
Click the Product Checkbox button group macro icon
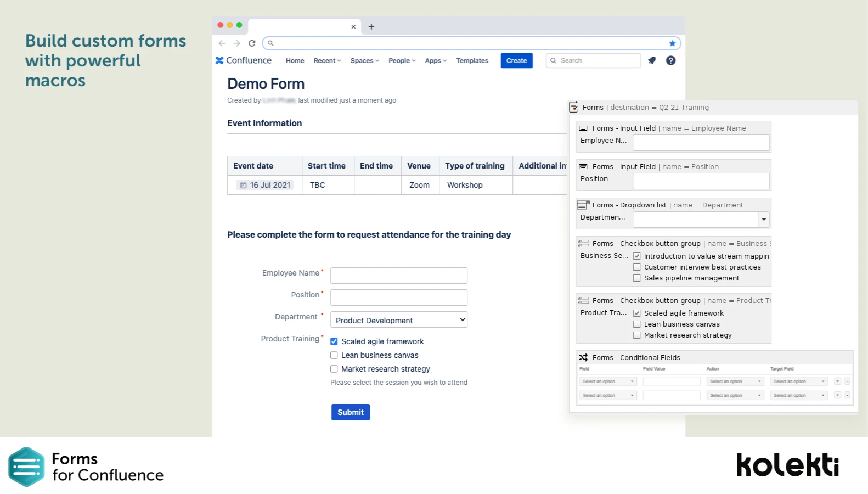click(x=583, y=301)
